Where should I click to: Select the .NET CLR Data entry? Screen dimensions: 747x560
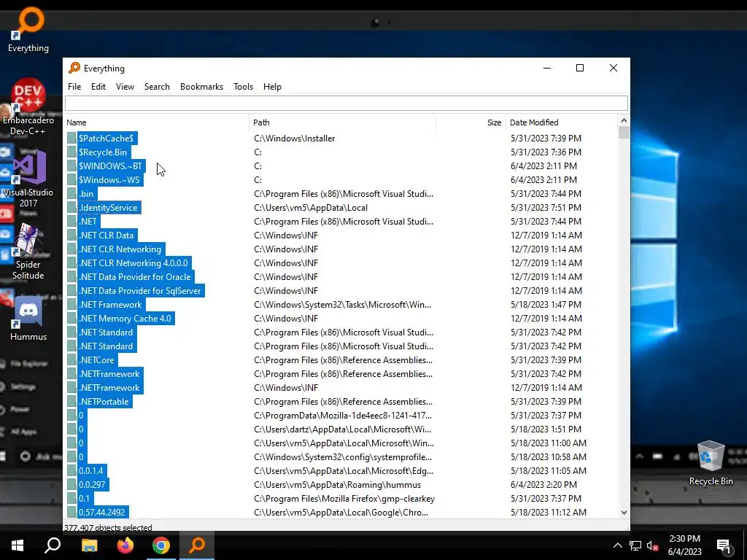[x=107, y=236]
